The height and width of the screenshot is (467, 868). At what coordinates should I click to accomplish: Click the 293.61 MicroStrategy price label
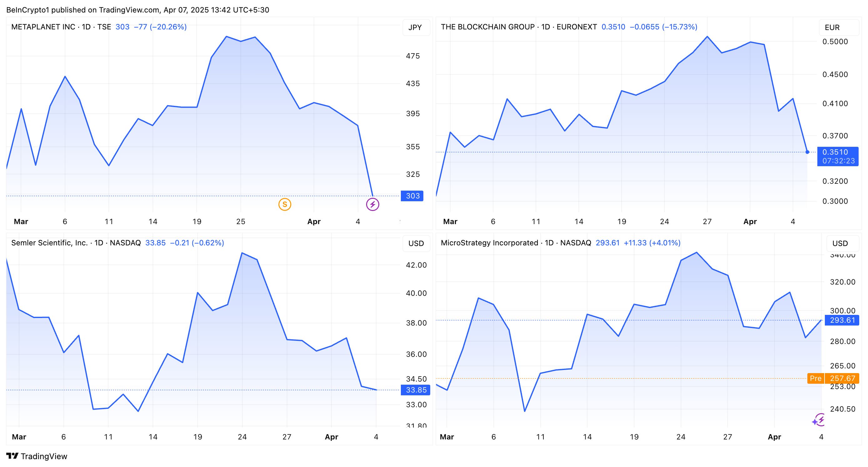click(842, 320)
